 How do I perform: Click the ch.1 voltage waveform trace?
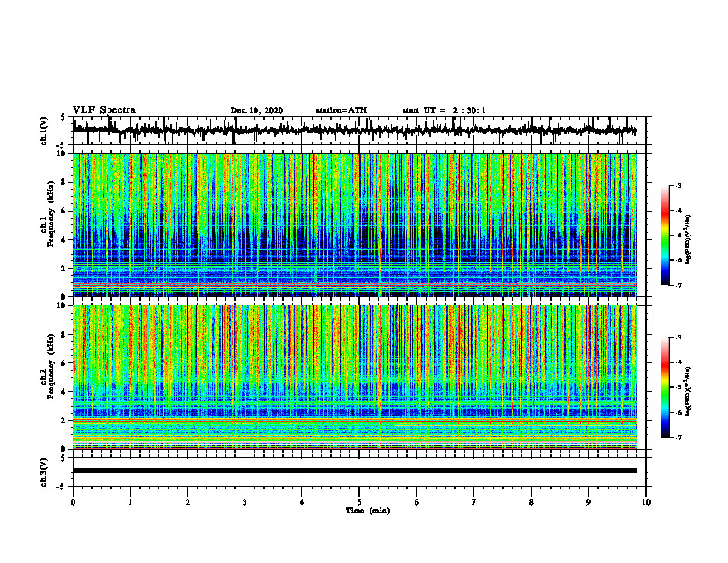[x=354, y=130]
